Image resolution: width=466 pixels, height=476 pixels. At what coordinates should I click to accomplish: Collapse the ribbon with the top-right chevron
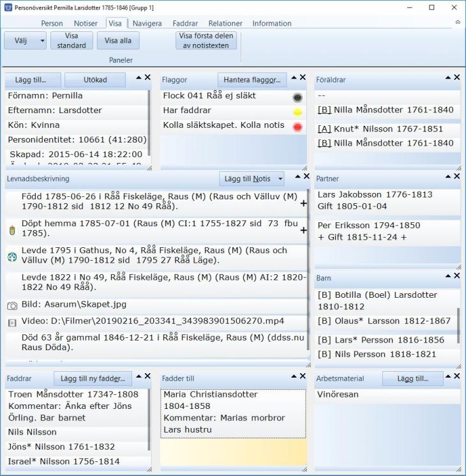point(458,22)
